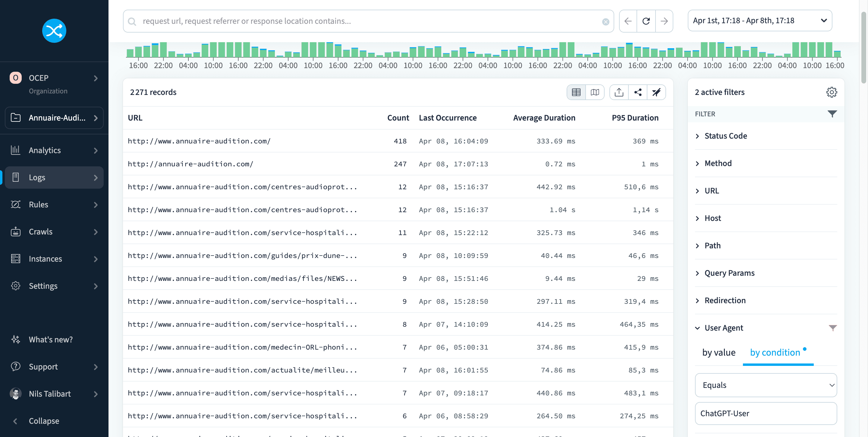Open row http://annuaire-audition.com/ with count 247
This screenshot has height=437, width=868.
tap(398, 164)
